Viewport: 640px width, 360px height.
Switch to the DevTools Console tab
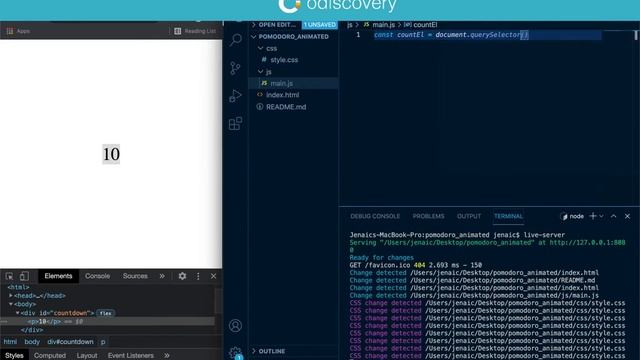97,276
